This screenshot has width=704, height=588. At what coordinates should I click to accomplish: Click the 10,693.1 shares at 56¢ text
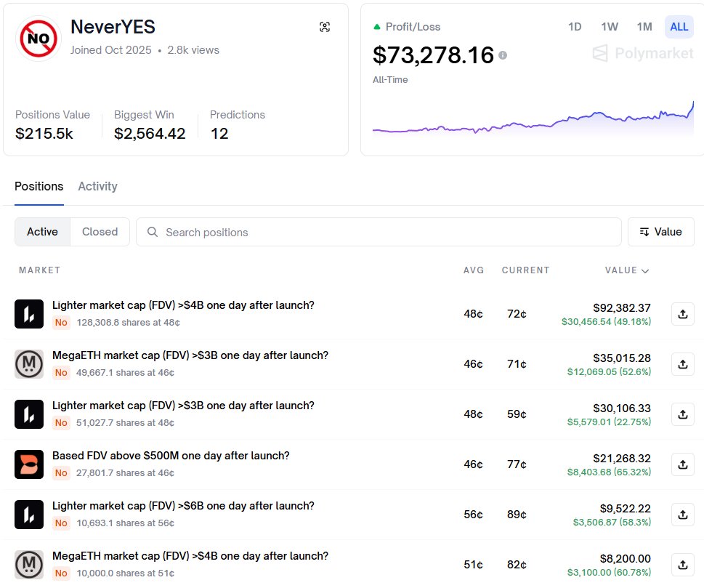125,523
